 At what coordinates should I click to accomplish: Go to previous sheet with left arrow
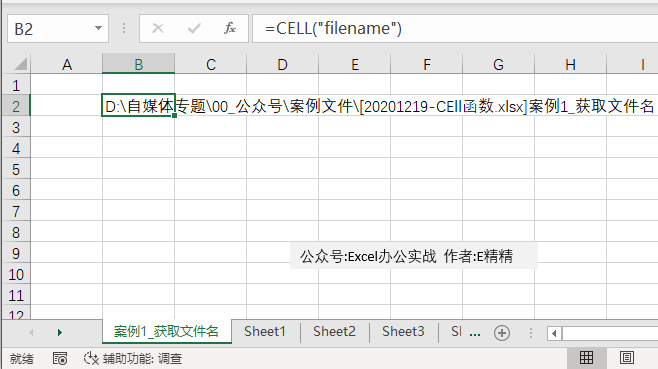tap(31, 332)
